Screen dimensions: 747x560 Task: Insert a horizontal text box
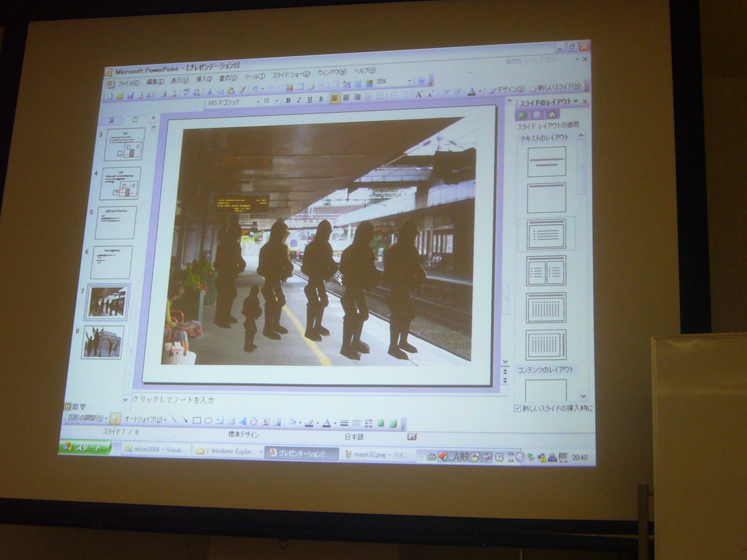point(220,421)
